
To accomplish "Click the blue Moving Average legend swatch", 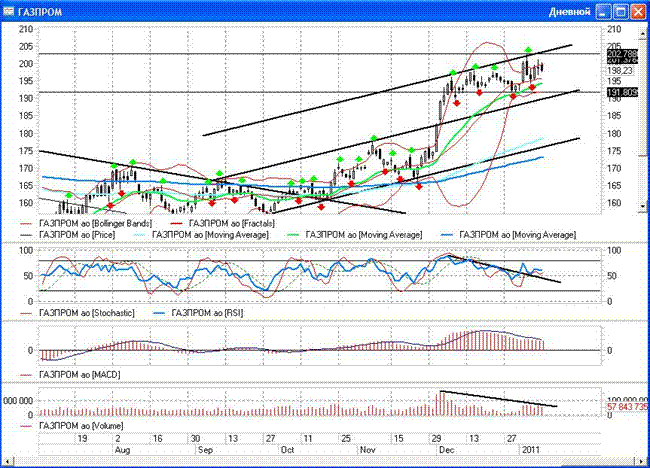I will coord(447,235).
